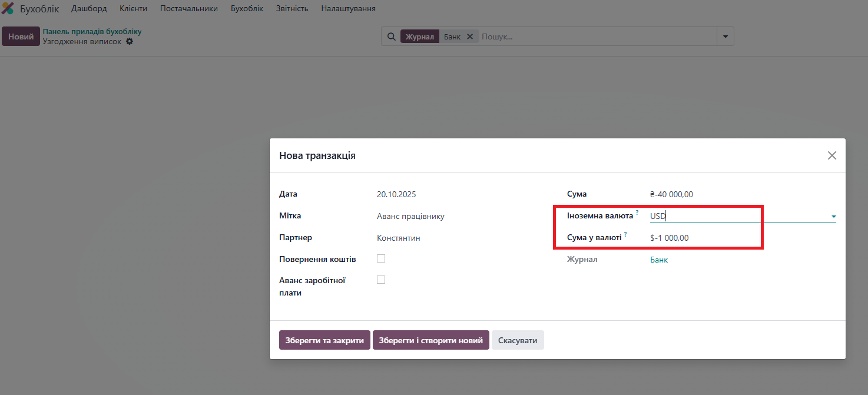This screenshot has width=868, height=395.
Task: Remove the Банк journal filter tag
Action: pos(470,36)
